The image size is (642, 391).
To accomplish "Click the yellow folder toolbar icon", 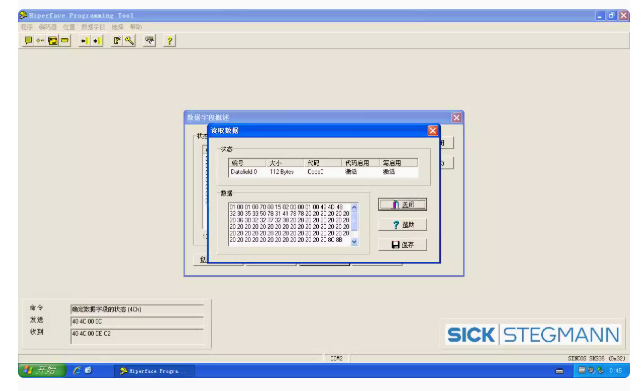I will [x=53, y=41].
